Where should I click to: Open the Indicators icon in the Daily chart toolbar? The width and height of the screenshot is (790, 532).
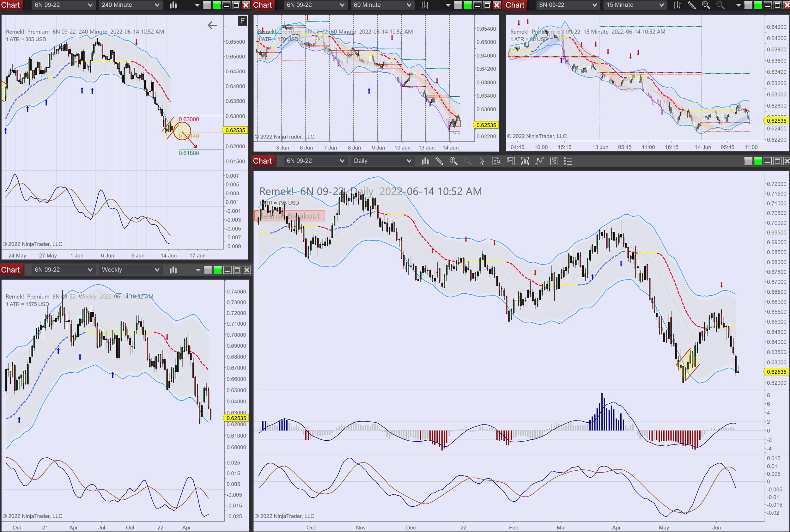click(539, 161)
